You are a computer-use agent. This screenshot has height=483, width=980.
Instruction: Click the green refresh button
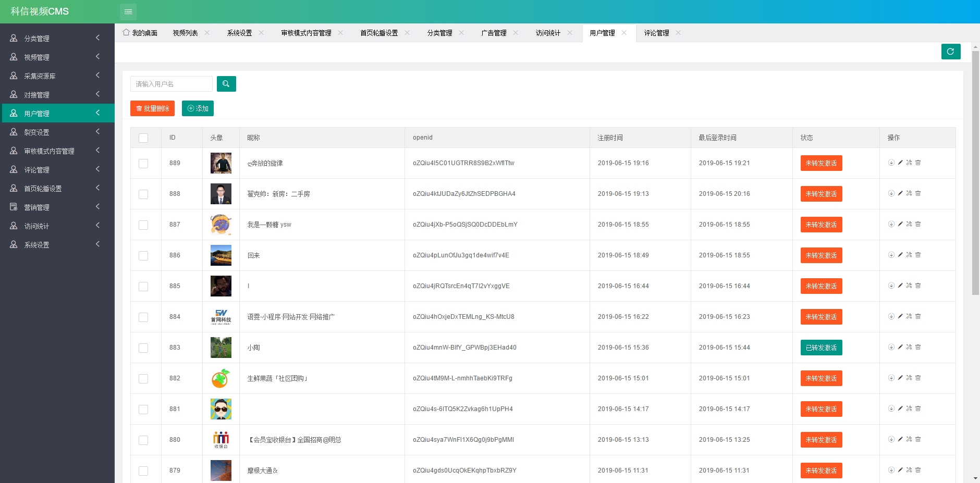point(951,52)
